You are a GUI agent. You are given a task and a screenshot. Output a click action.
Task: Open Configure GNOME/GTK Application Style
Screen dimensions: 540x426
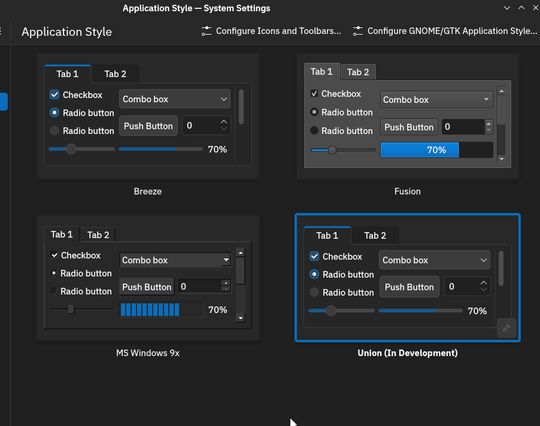[444, 31]
